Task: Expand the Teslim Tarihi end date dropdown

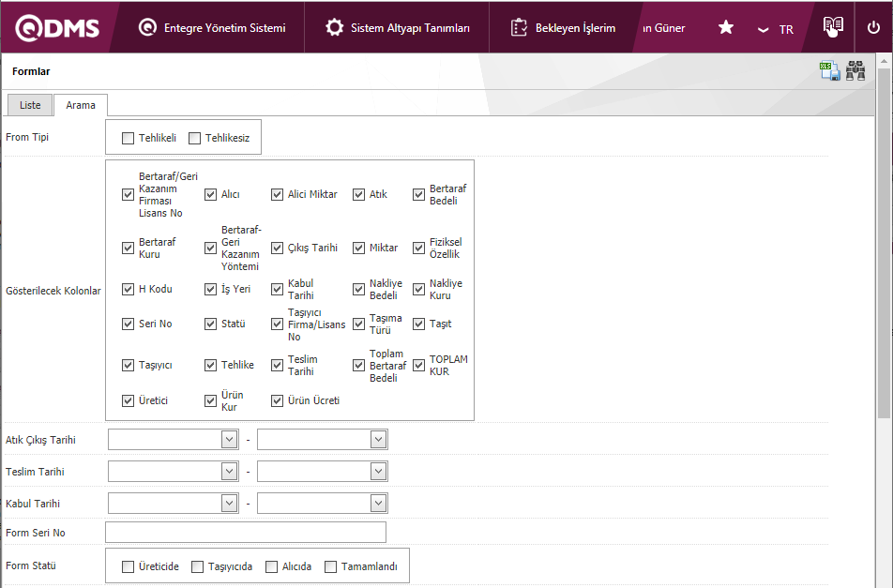Action: pos(377,472)
